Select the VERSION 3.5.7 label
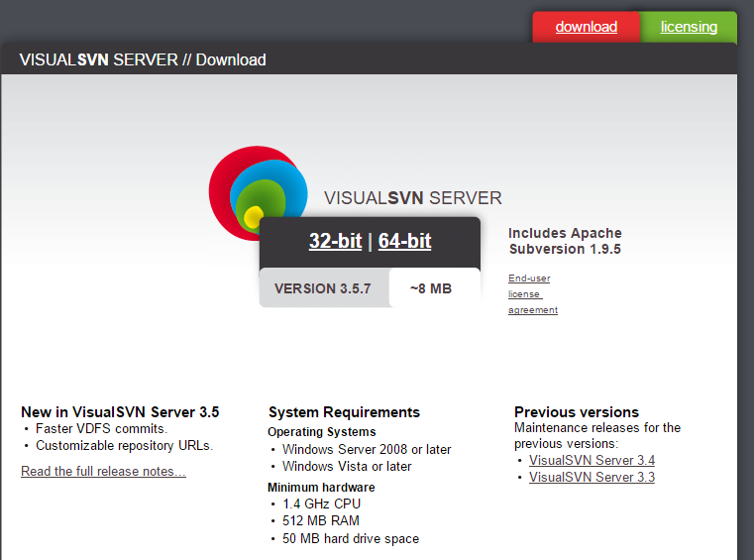Image resolution: width=754 pixels, height=560 pixels. [323, 288]
